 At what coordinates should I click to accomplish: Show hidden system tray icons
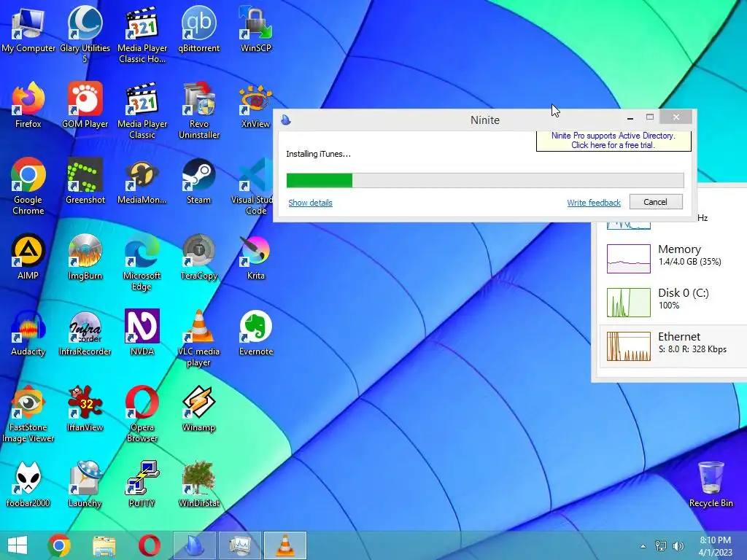(643, 546)
